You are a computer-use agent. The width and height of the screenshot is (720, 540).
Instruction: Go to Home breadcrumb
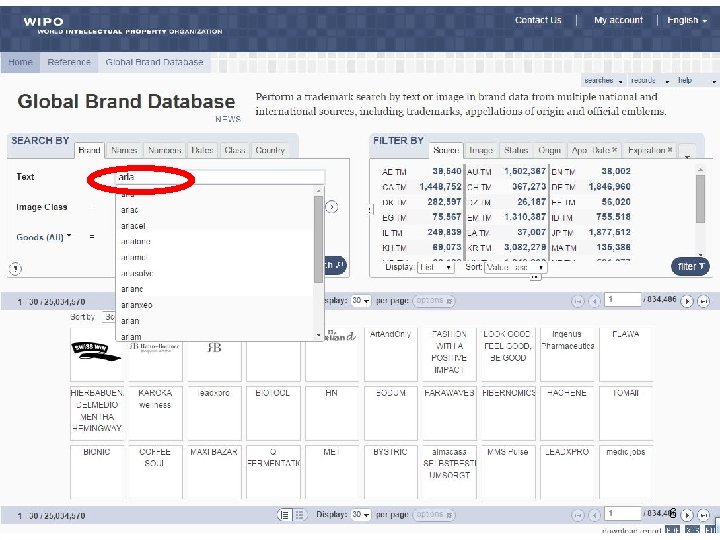[20, 62]
